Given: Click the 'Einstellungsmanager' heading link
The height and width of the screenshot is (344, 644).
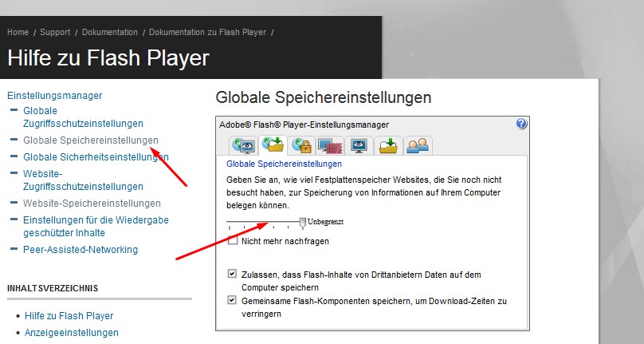Looking at the screenshot, I should tap(54, 96).
